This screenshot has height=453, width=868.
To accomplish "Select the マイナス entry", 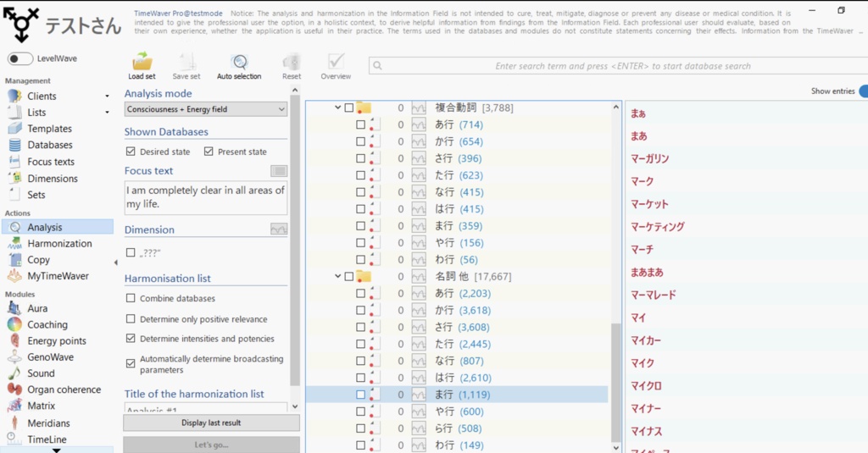I will click(x=646, y=431).
